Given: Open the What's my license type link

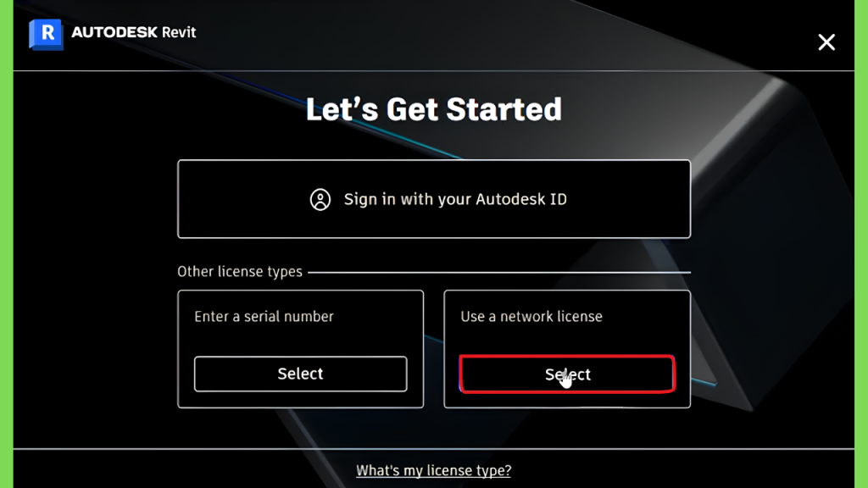Looking at the screenshot, I should click(433, 470).
